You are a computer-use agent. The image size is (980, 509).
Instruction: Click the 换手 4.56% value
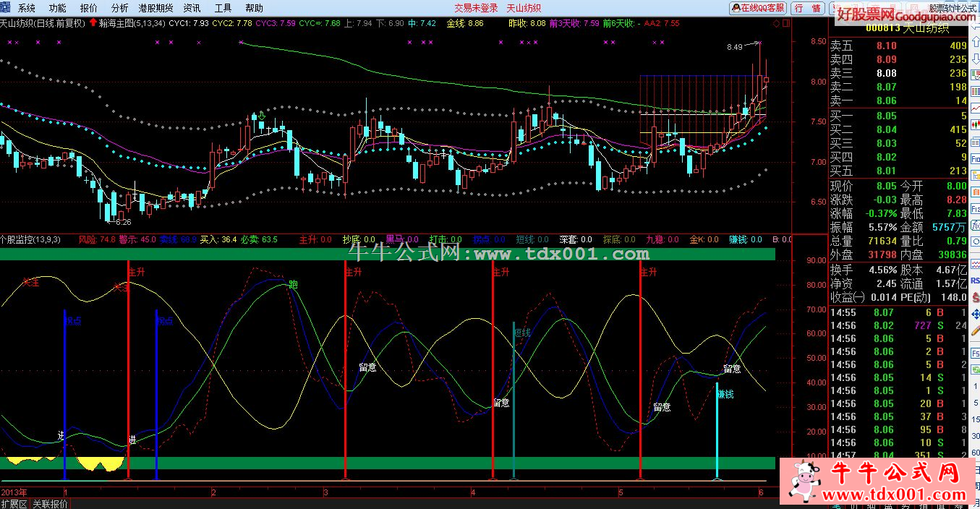(882, 269)
